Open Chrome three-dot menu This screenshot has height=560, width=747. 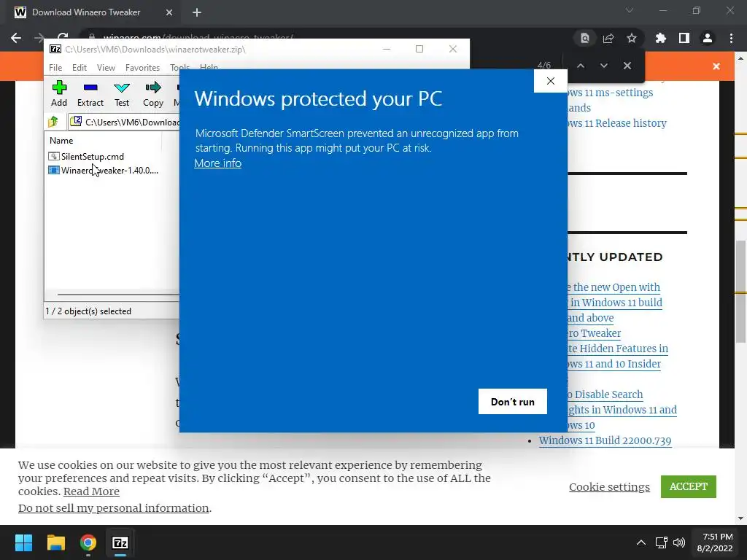coord(731,38)
